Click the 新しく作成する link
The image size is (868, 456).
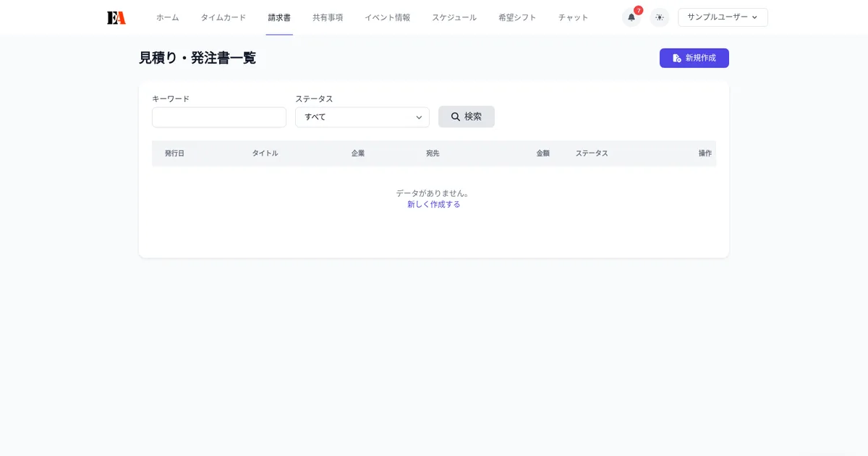[x=434, y=205]
